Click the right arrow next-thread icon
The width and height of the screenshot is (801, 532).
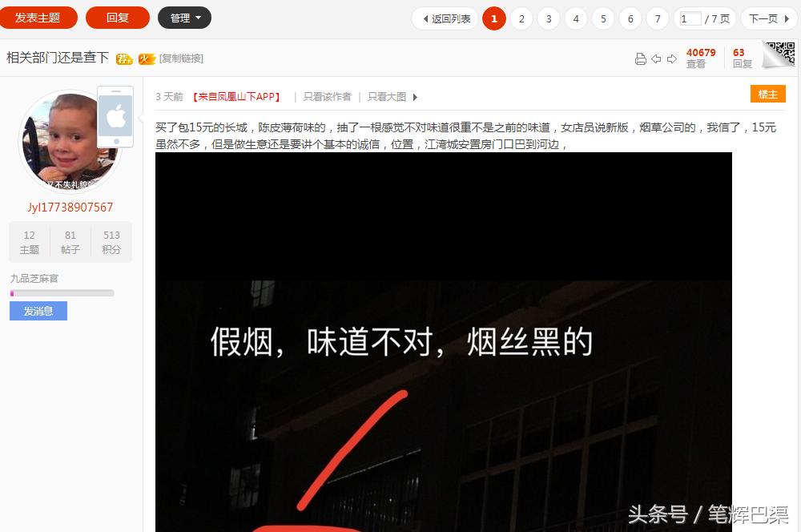pos(673,58)
